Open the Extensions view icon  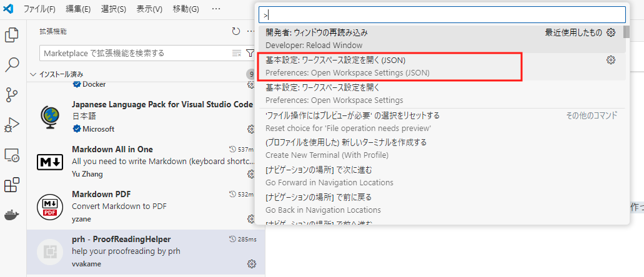[x=11, y=185]
